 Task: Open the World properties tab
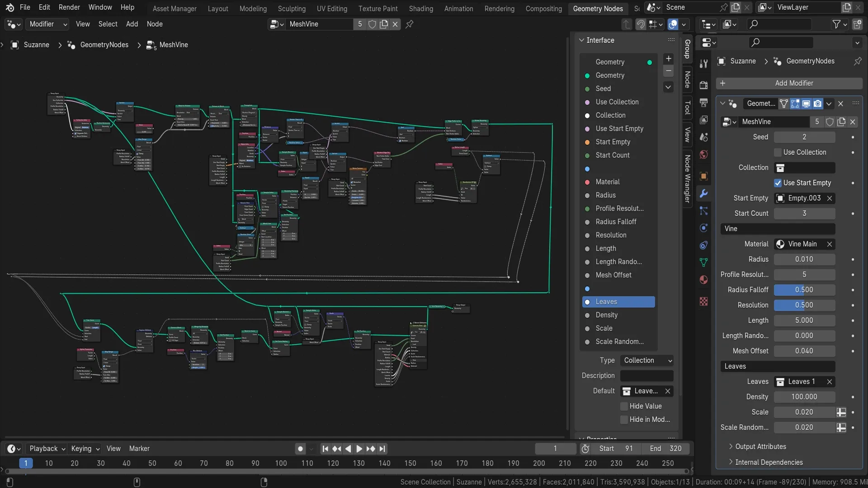[x=703, y=154]
